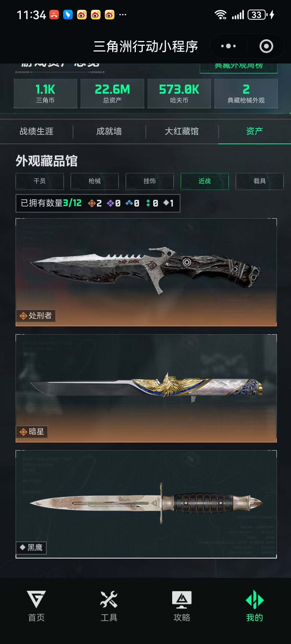This screenshot has height=644, width=291.
Task: Select the 挂饰 category filter
Action: point(150,181)
